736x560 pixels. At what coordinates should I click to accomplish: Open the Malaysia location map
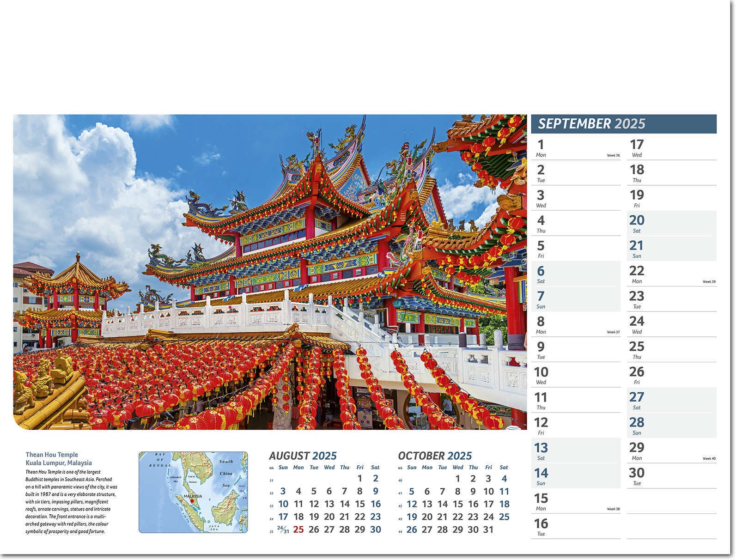[x=193, y=492]
